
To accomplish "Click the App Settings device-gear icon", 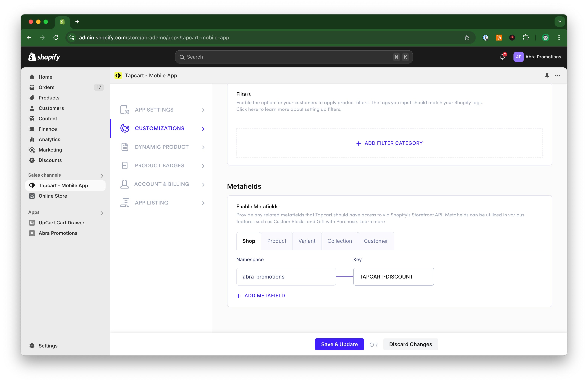I will (125, 110).
